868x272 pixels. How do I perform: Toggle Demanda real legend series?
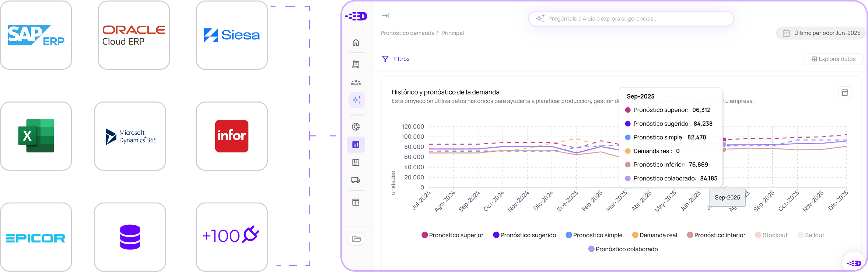[x=655, y=235]
